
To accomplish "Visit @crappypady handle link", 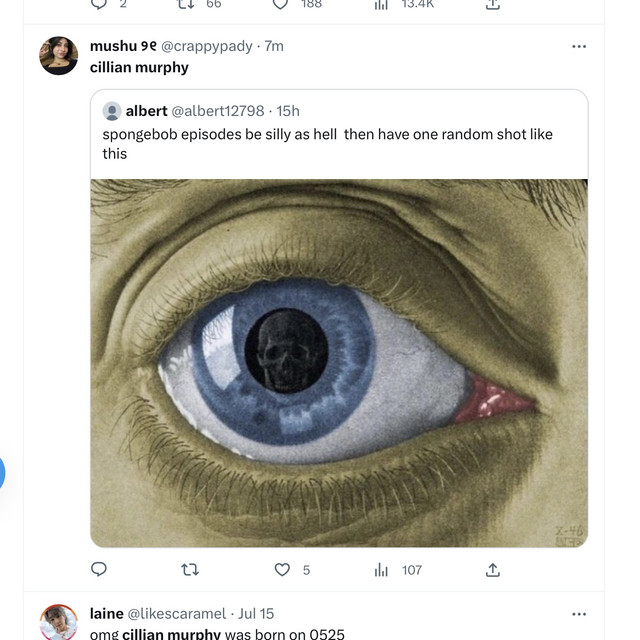I will tap(207, 46).
